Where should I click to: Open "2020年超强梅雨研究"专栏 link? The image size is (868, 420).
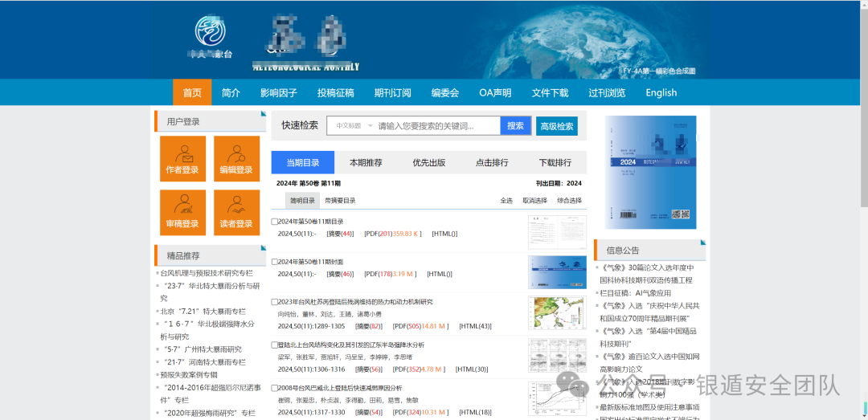click(x=210, y=413)
